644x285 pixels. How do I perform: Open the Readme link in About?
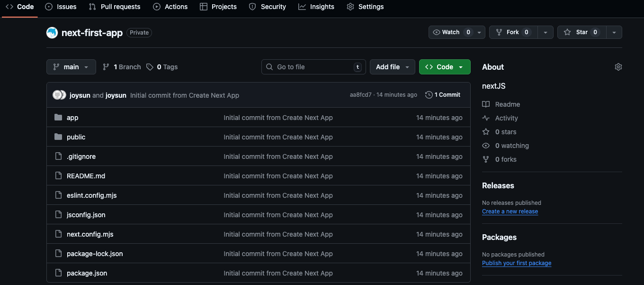(501, 104)
